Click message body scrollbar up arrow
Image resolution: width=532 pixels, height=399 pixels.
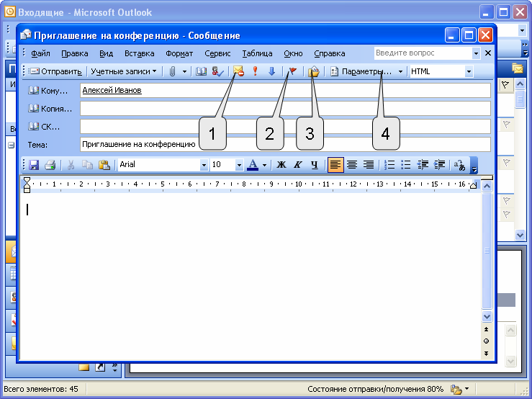tap(487, 186)
